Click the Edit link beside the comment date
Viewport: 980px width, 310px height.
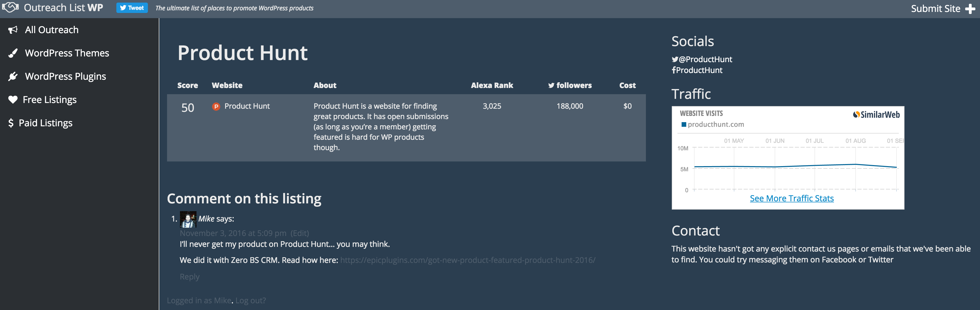[x=300, y=233]
